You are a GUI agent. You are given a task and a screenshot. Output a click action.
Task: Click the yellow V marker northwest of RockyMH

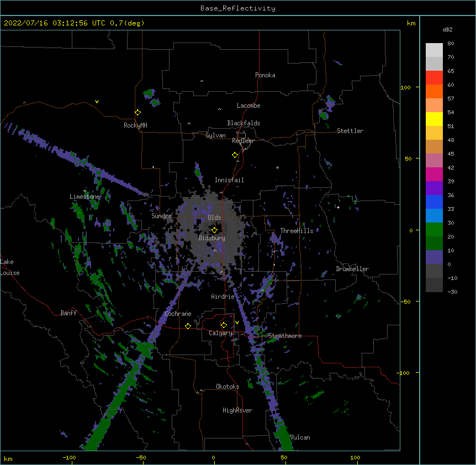tap(97, 102)
